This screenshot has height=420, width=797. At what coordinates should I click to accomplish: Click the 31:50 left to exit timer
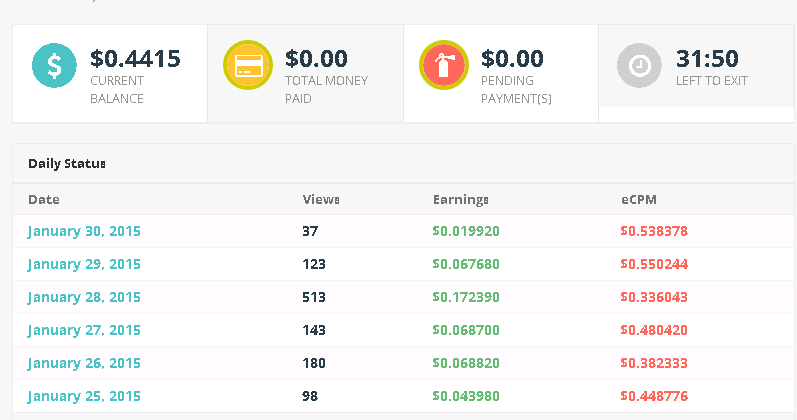pos(707,59)
